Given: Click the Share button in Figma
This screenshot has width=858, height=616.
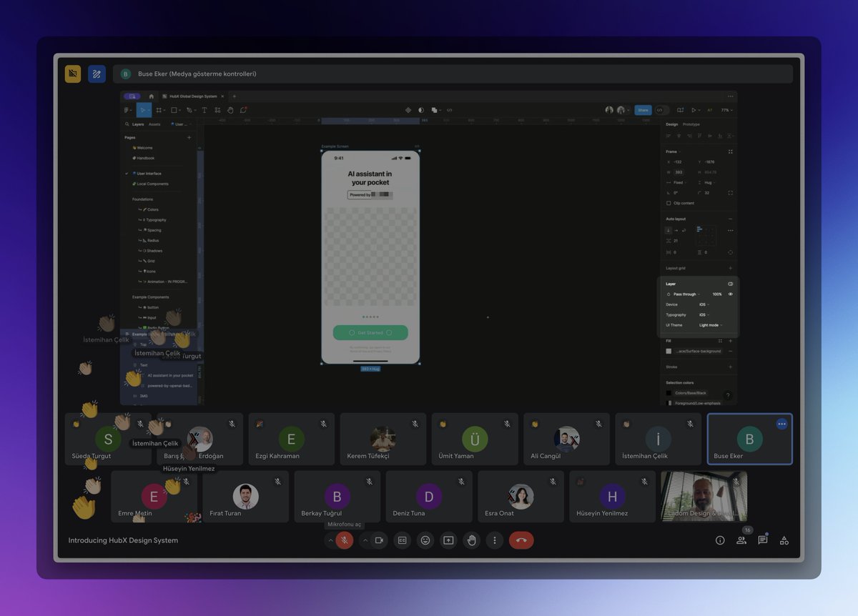Looking at the screenshot, I should (x=643, y=110).
